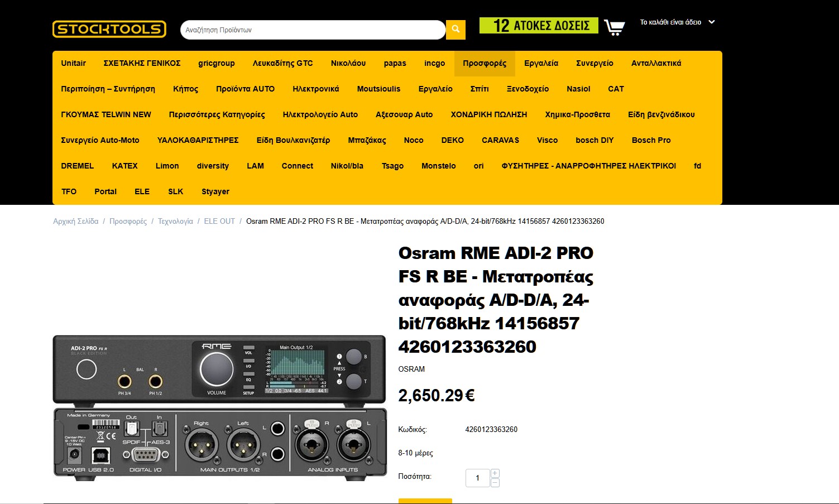
Task: Open ΓΚΟΥΜΑΣ TELWIN NEW category
Action: [x=106, y=114]
